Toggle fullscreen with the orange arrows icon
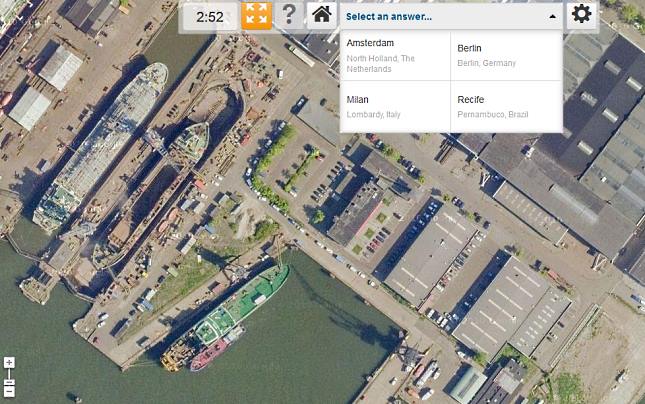The height and width of the screenshot is (404, 645). [x=256, y=16]
